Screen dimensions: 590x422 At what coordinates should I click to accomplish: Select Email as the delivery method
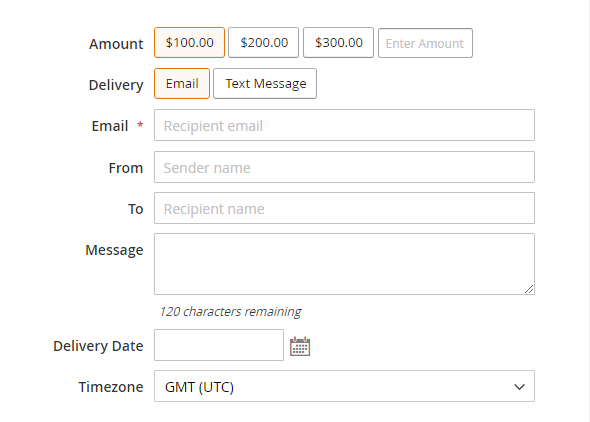tap(182, 83)
